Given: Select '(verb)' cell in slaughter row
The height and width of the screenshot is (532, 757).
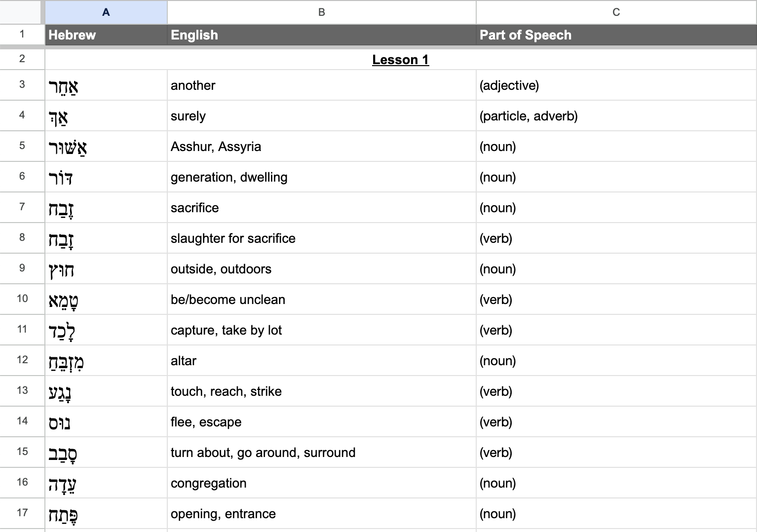Looking at the screenshot, I should click(616, 238).
